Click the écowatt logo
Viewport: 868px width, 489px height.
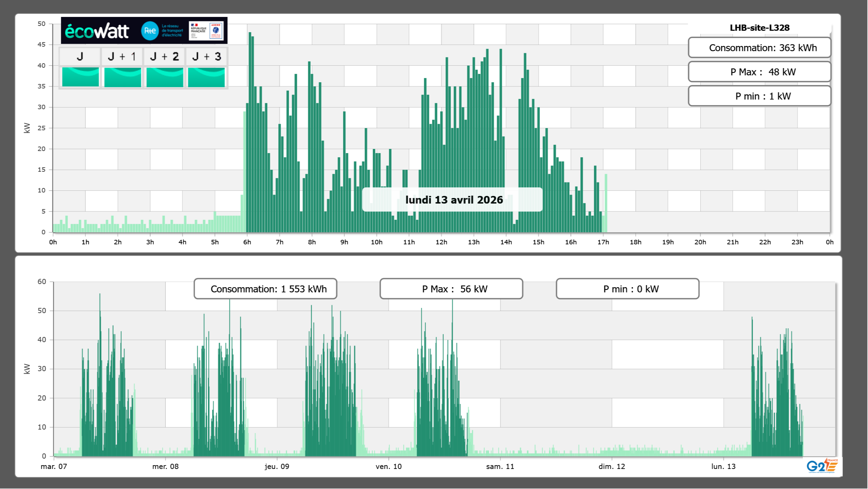point(97,31)
